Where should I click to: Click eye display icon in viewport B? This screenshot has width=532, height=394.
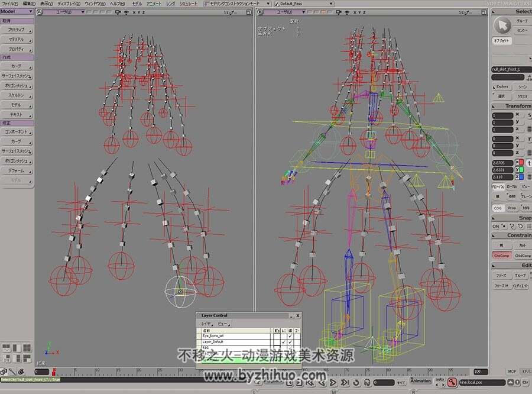tap(347, 12)
